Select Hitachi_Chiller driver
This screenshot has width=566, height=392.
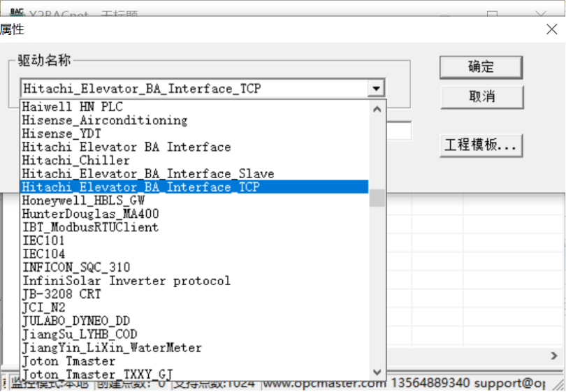pos(194,160)
